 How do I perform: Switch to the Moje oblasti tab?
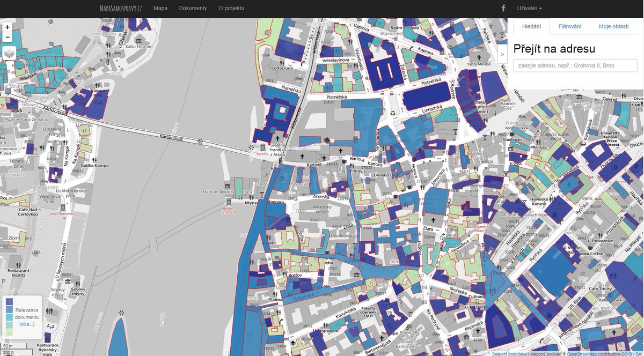615,25
